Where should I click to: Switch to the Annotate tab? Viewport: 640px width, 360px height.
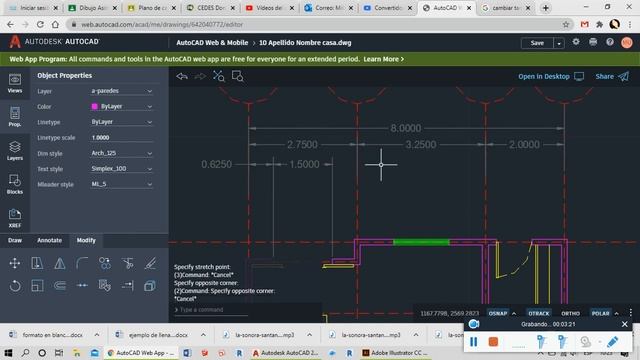49,240
